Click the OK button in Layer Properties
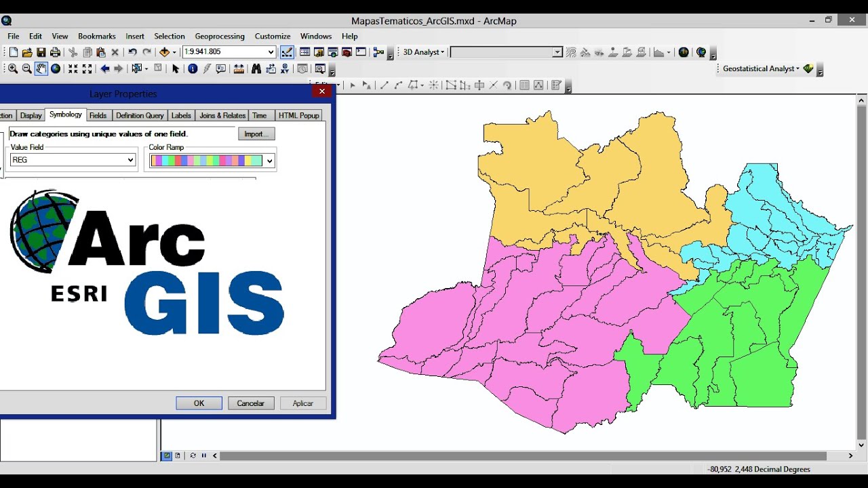868x488 pixels. pos(199,403)
